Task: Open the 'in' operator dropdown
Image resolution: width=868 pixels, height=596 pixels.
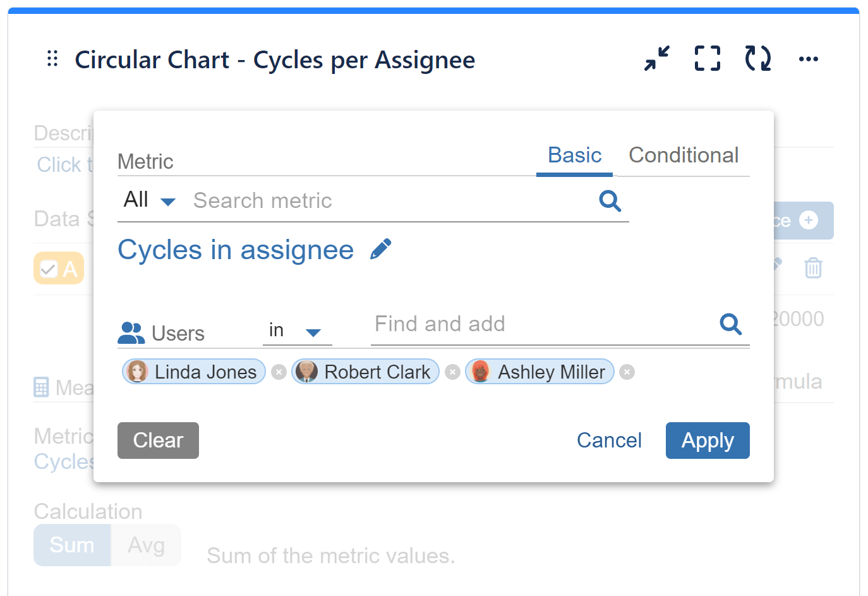Action: pos(297,330)
